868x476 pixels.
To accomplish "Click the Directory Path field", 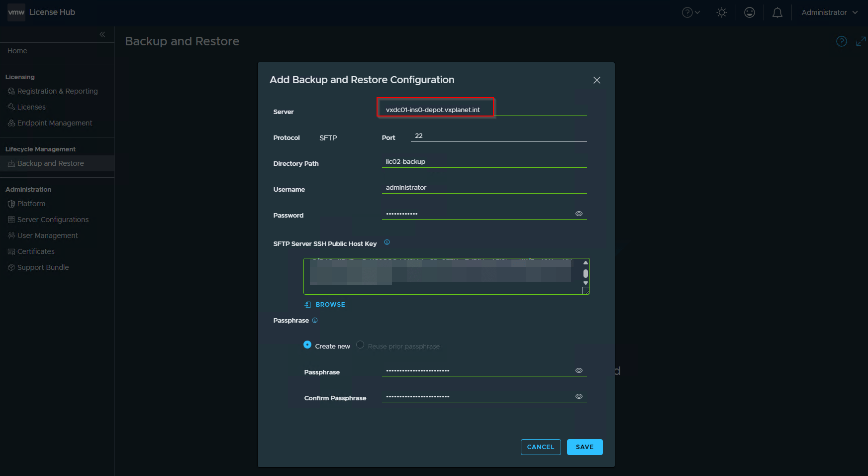I will (x=484, y=162).
